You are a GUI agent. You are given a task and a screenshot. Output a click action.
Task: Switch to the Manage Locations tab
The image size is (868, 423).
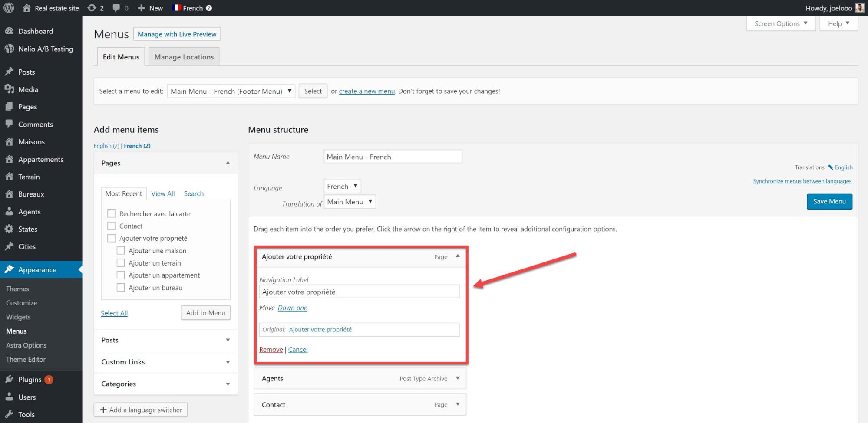pos(184,57)
